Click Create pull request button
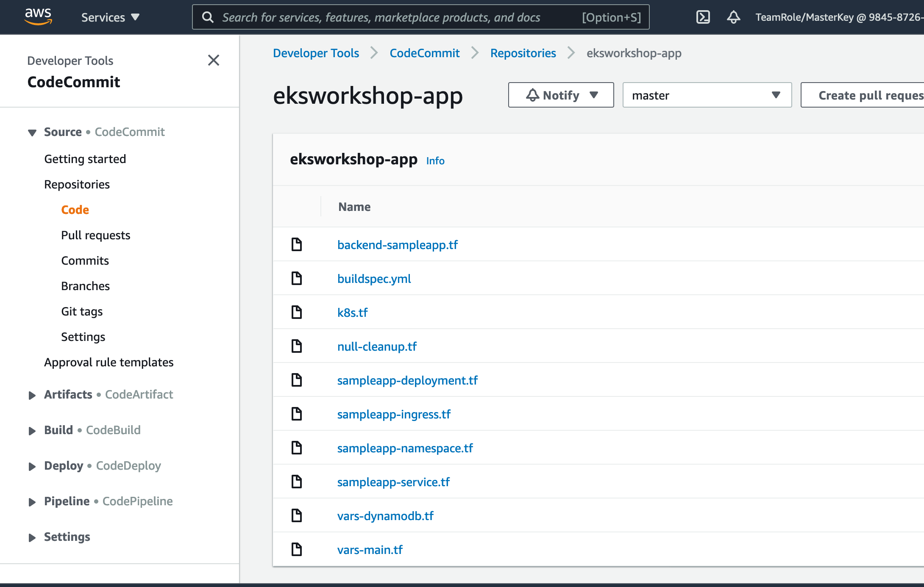Viewport: 924px width, 587px height. click(x=863, y=95)
